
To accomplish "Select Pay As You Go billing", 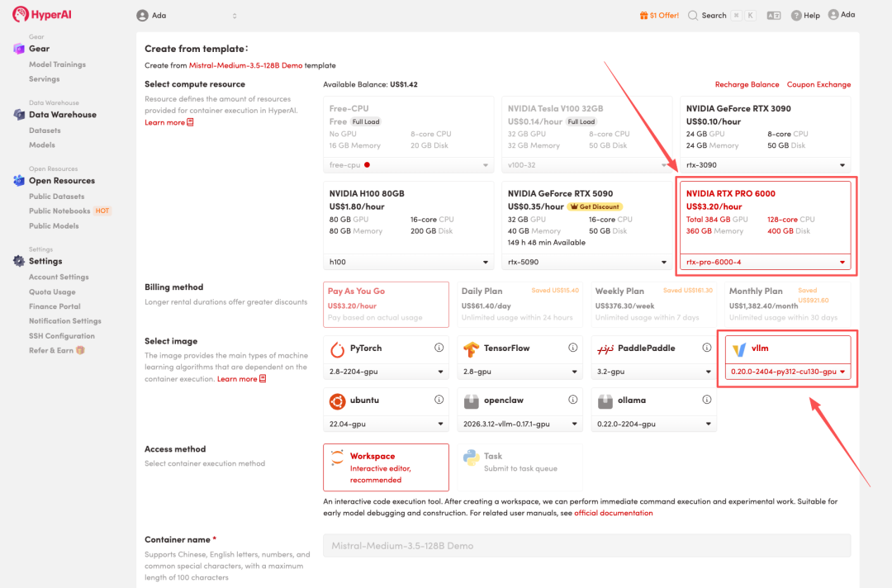I will [386, 304].
